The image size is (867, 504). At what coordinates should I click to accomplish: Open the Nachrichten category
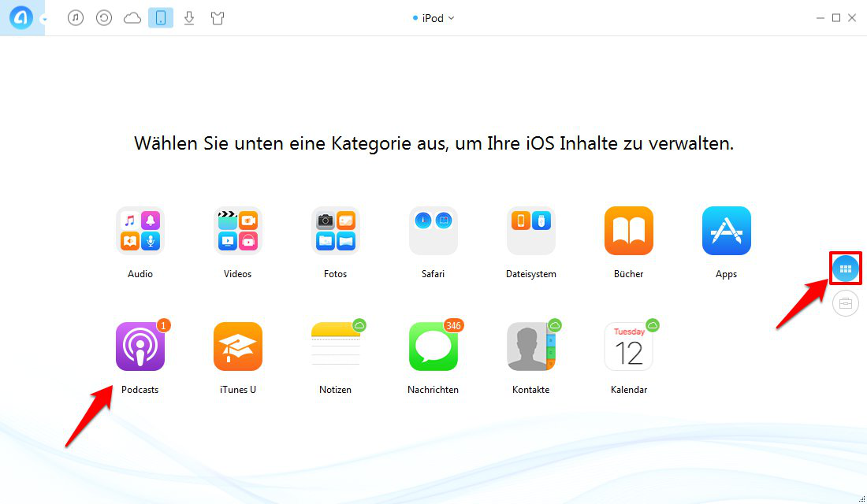433,346
